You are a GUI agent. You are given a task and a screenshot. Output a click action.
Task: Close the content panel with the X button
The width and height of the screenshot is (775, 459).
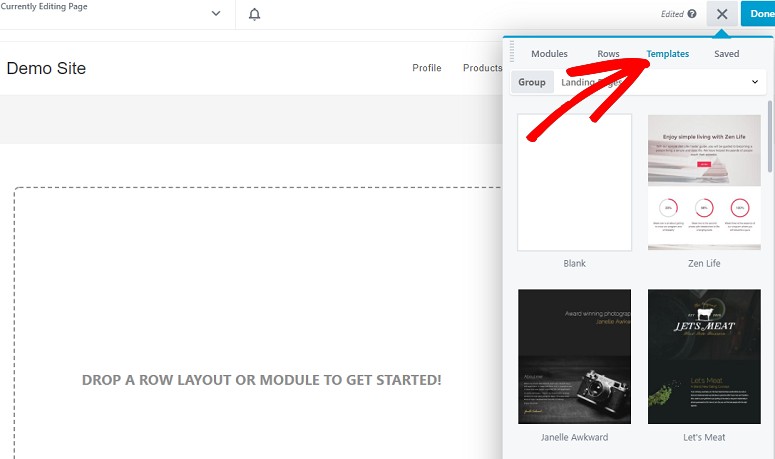(722, 14)
